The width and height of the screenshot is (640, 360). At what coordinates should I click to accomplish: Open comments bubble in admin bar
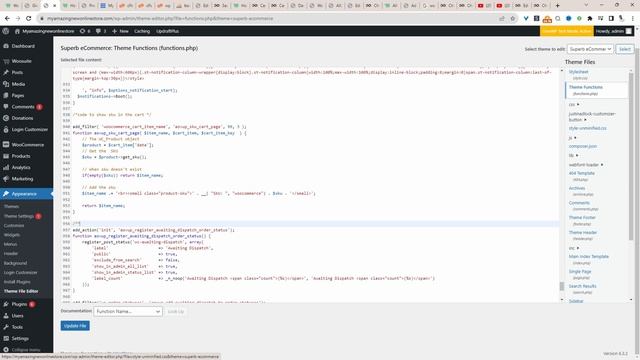tap(99, 31)
